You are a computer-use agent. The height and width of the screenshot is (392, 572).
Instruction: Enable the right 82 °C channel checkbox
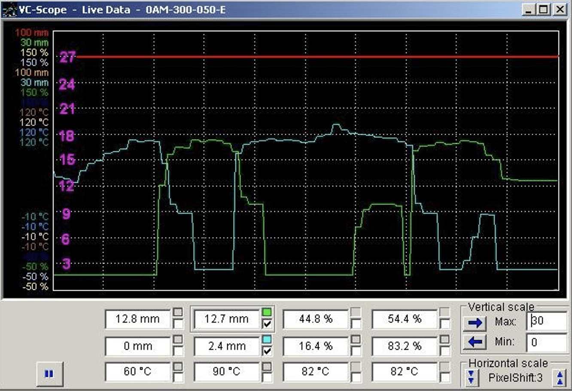tap(444, 377)
